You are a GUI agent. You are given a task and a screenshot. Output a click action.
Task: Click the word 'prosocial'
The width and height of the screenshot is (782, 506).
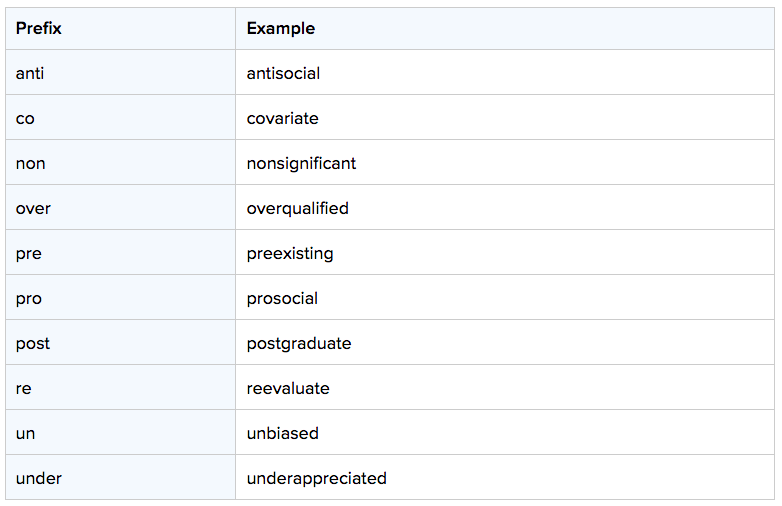282,299
